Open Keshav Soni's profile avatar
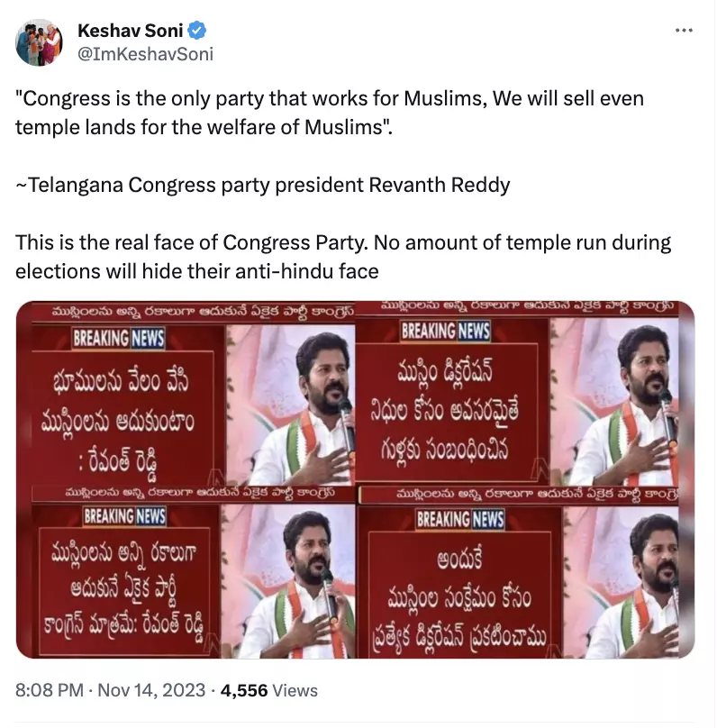717x728 pixels. pyautogui.click(x=39, y=42)
